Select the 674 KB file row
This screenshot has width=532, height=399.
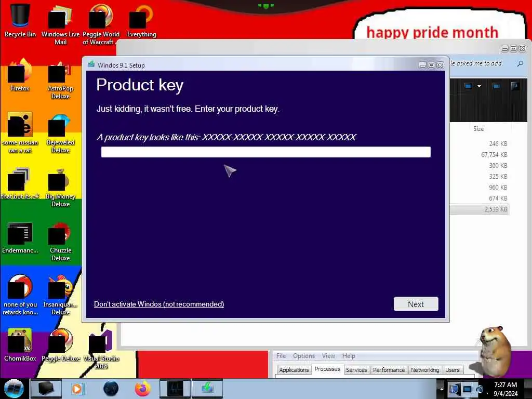[x=480, y=198]
